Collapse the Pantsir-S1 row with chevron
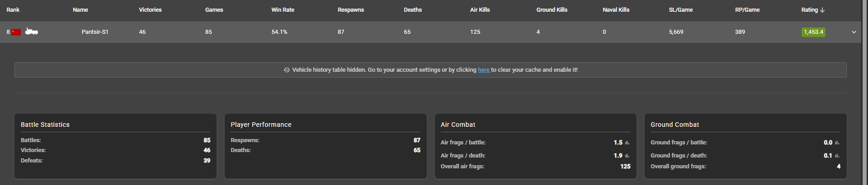Image resolution: width=868 pixels, height=185 pixels. (x=854, y=32)
